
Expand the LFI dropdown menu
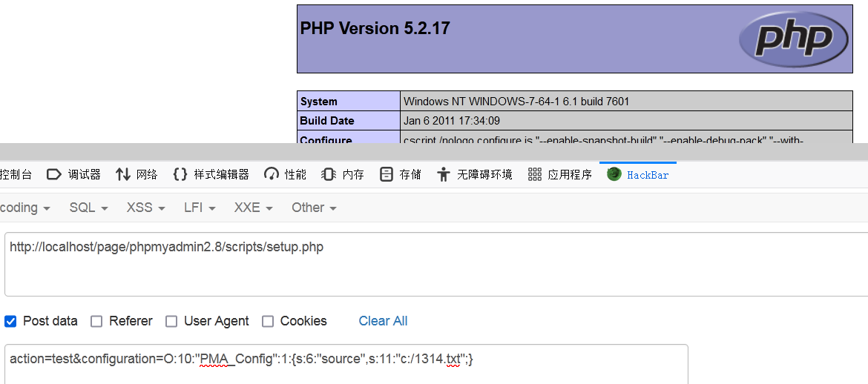[x=200, y=208]
